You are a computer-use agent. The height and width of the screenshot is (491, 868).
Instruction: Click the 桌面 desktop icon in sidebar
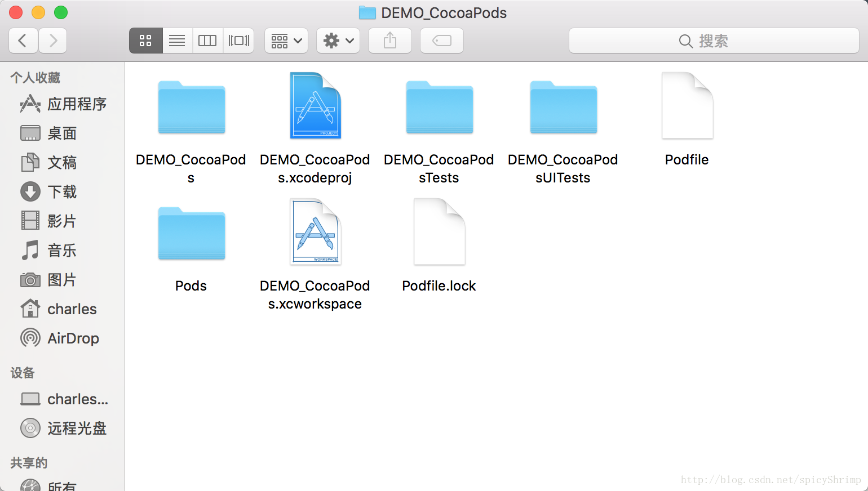tap(30, 133)
